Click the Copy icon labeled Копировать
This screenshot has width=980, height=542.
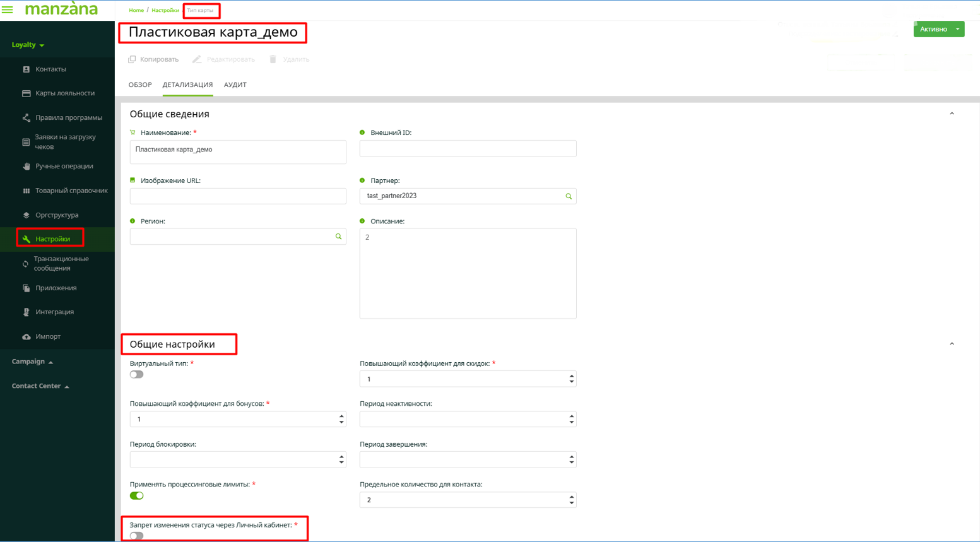(x=132, y=59)
